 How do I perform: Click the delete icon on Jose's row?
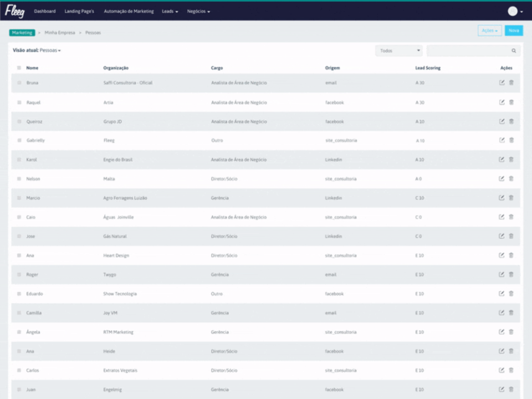point(511,236)
